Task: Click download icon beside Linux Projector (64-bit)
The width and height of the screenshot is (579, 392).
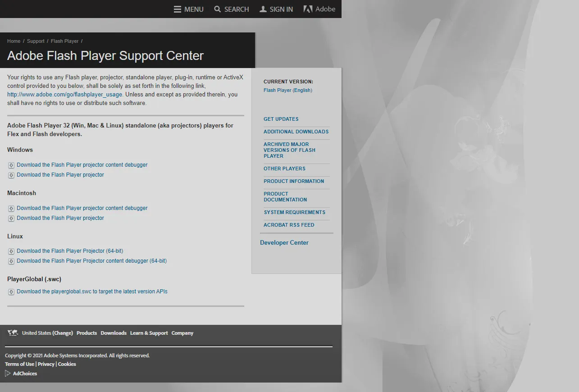Action: (x=11, y=251)
